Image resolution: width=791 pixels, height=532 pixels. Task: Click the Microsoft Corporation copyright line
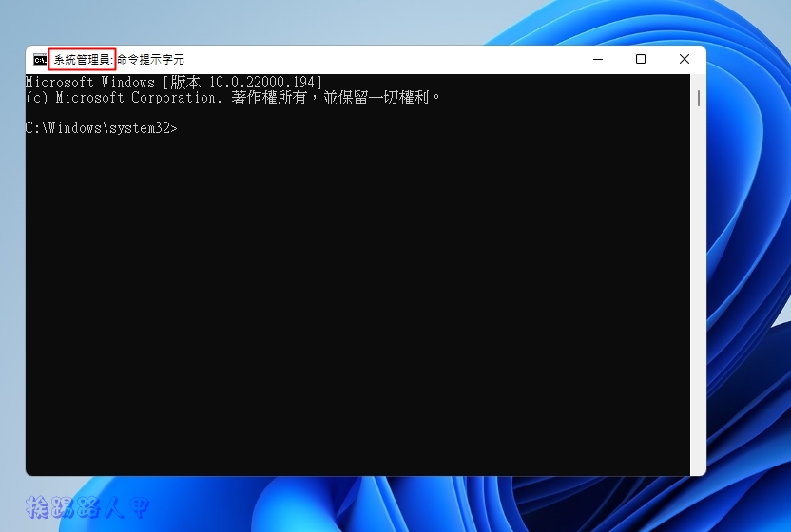(x=234, y=97)
